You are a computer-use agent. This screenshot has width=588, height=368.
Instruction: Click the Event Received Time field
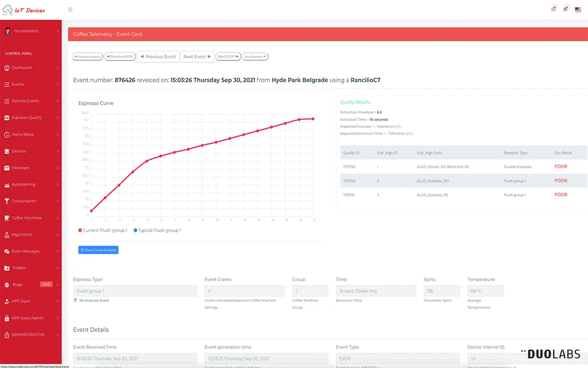tap(135, 358)
